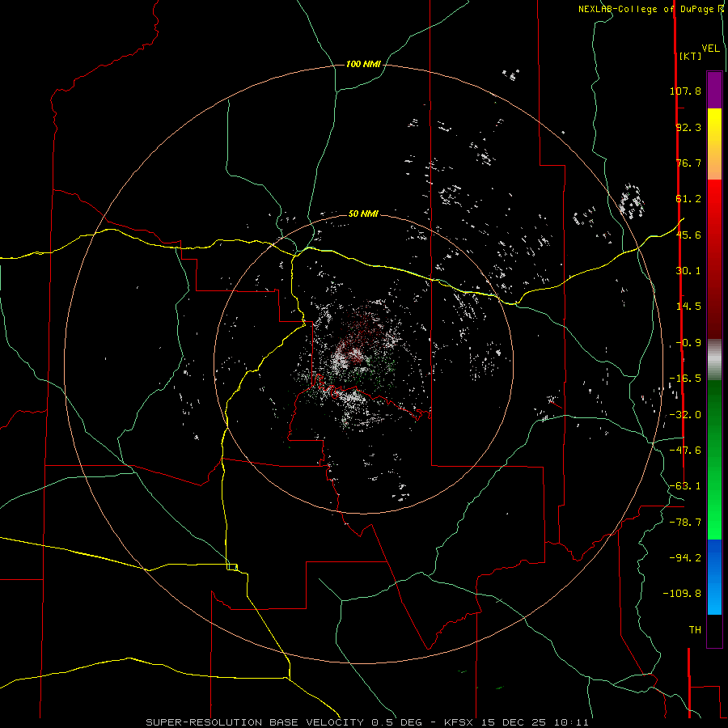
Task: Click the -16.5 legend value
Action: click(685, 379)
